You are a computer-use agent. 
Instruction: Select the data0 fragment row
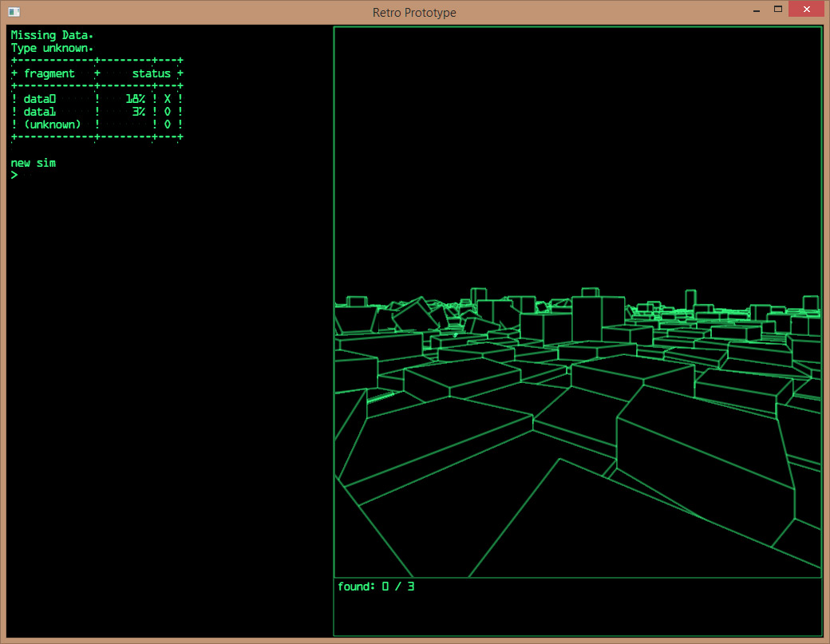point(40,99)
